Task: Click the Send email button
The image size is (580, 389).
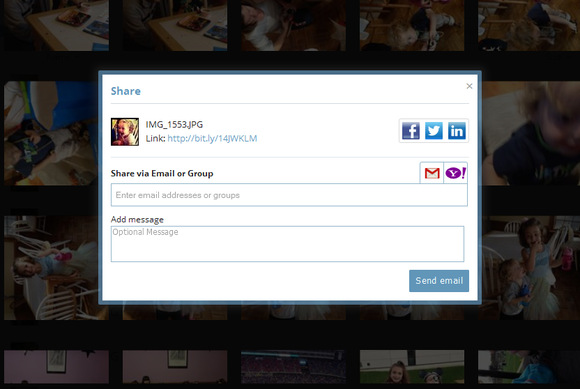Action: click(439, 281)
